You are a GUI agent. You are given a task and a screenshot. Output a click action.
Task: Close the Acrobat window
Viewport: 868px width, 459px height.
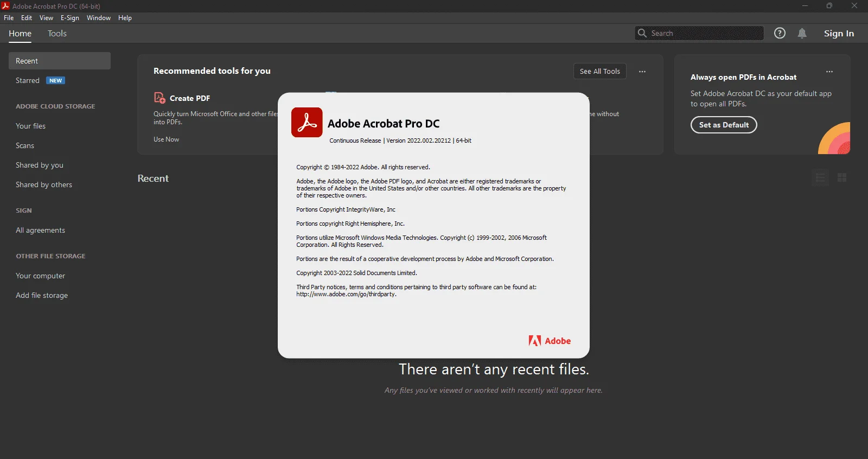[854, 6]
